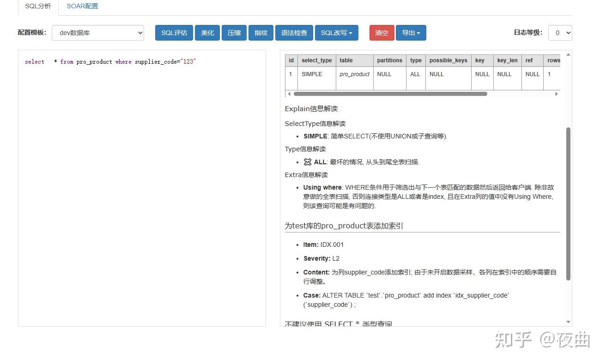Click the 指纹 fingerprint button
The height and width of the screenshot is (364, 606).
point(261,32)
